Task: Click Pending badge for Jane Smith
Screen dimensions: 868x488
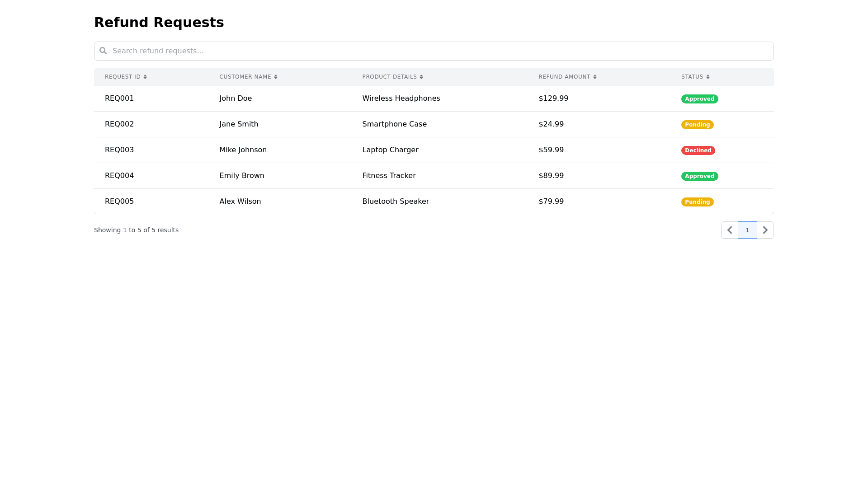Action: tap(697, 125)
